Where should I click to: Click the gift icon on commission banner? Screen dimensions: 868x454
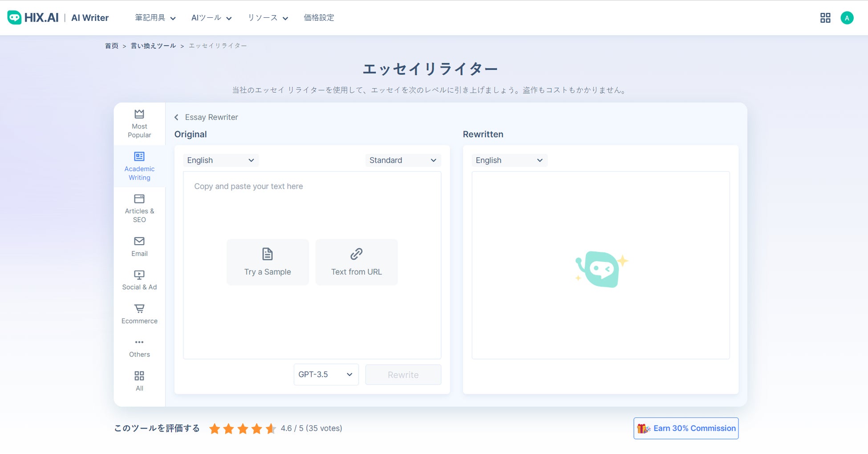[644, 429]
